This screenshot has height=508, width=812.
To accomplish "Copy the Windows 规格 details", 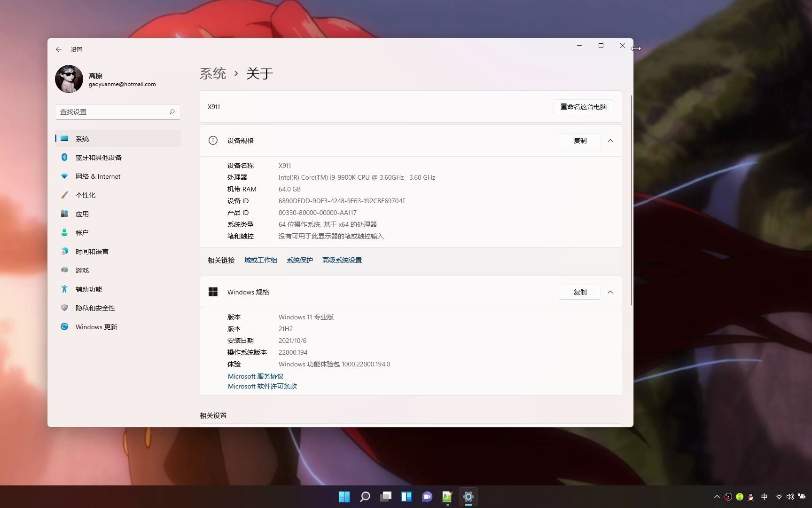I will [580, 292].
